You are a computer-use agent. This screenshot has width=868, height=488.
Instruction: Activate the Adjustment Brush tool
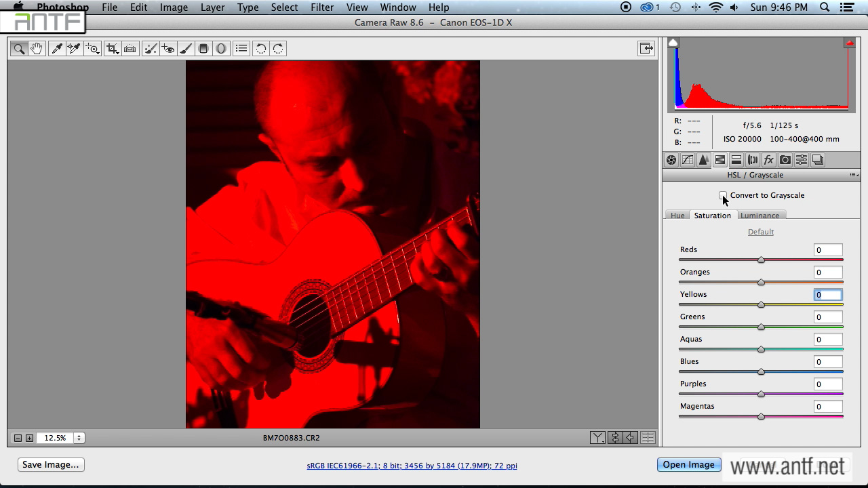[x=186, y=48]
